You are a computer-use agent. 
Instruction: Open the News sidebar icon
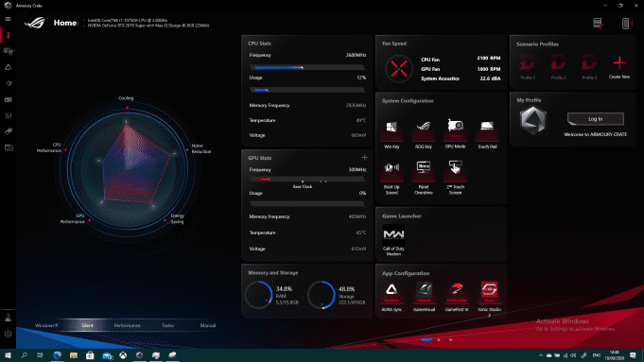click(x=9, y=147)
